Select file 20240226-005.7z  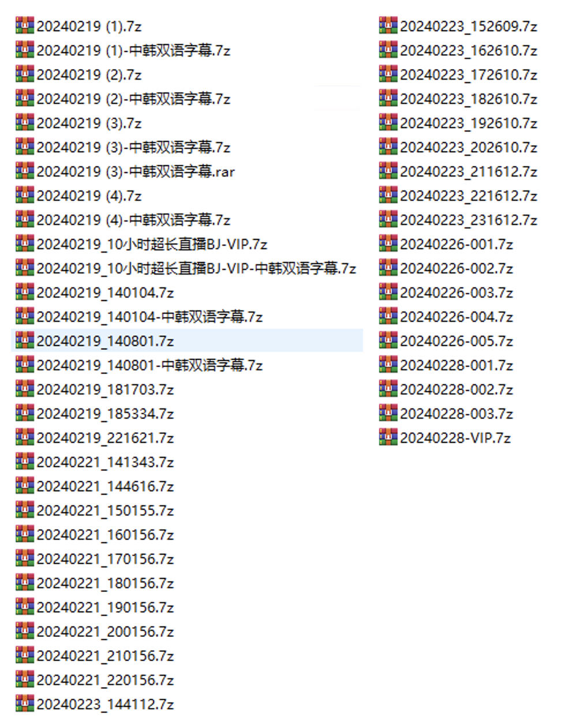457,342
